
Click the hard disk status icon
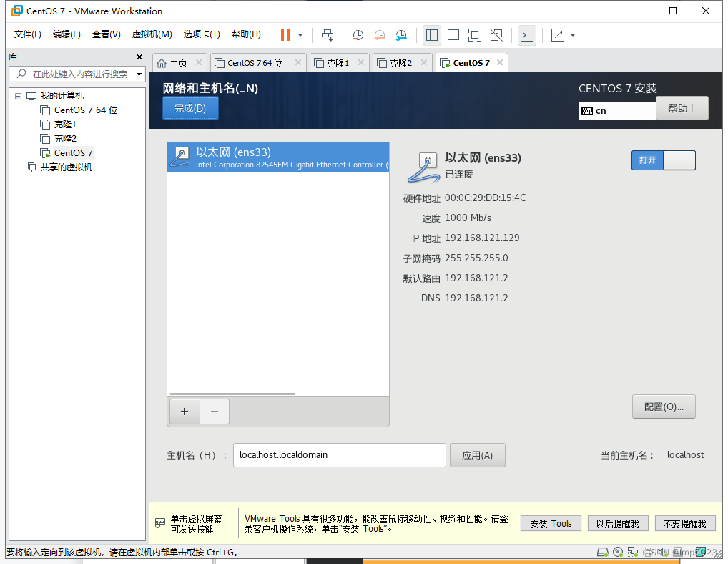pos(602,552)
